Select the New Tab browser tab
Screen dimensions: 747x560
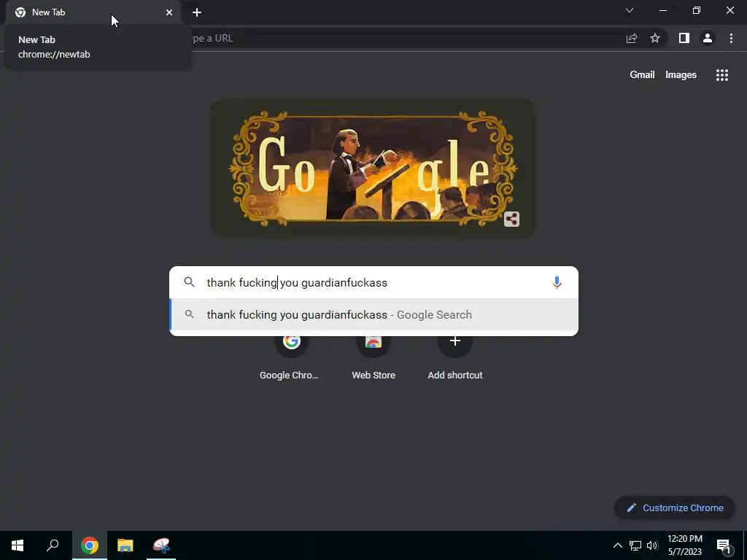(x=93, y=12)
